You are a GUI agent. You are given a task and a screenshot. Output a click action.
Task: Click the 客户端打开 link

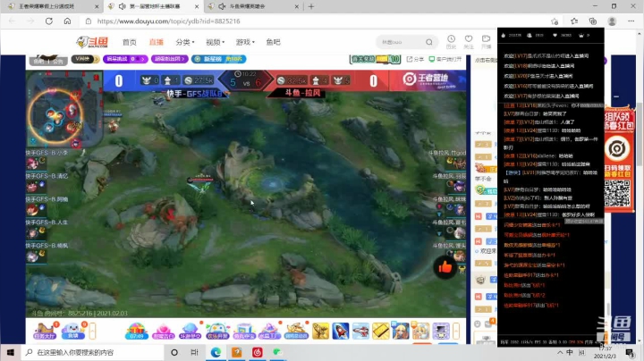click(445, 60)
